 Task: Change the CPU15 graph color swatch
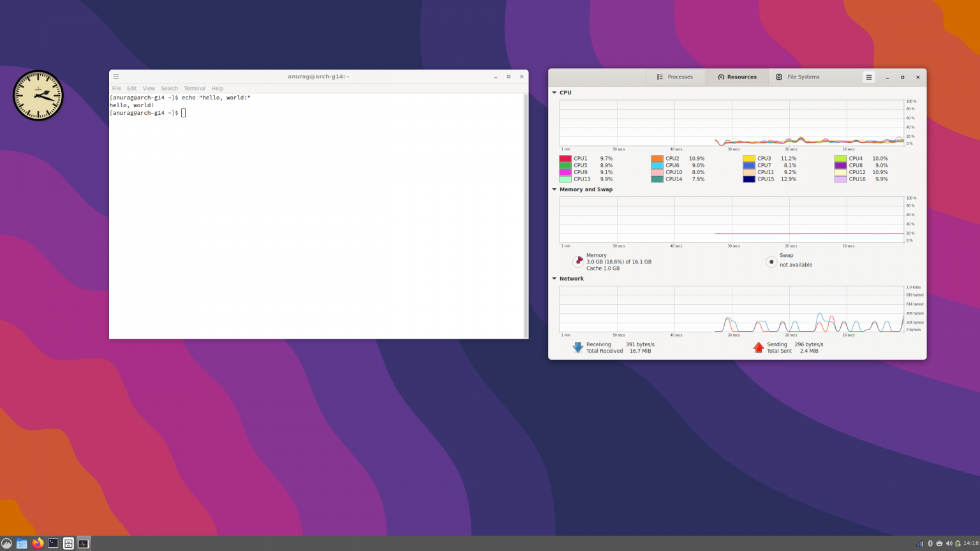coord(749,179)
